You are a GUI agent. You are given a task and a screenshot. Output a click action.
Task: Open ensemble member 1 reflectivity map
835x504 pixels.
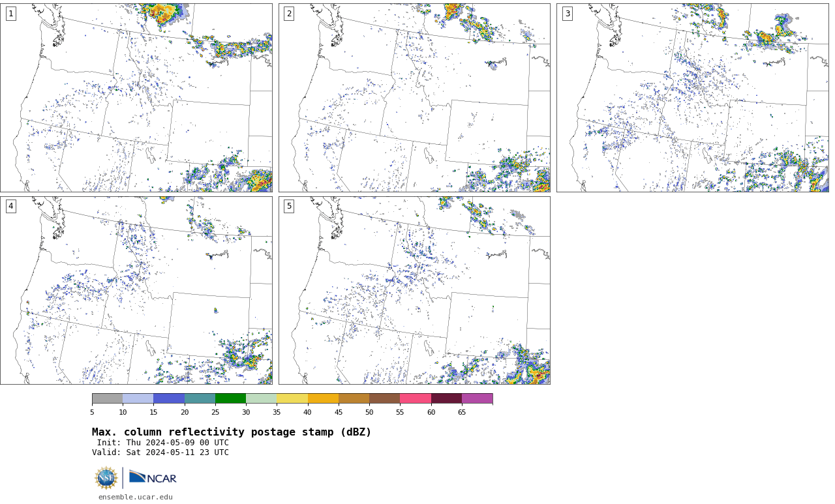[x=136, y=98]
